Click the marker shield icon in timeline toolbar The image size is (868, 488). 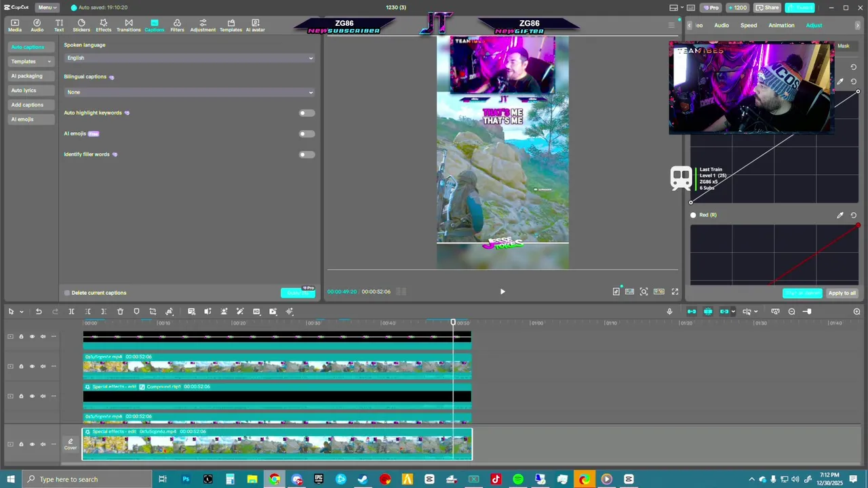[136, 312]
